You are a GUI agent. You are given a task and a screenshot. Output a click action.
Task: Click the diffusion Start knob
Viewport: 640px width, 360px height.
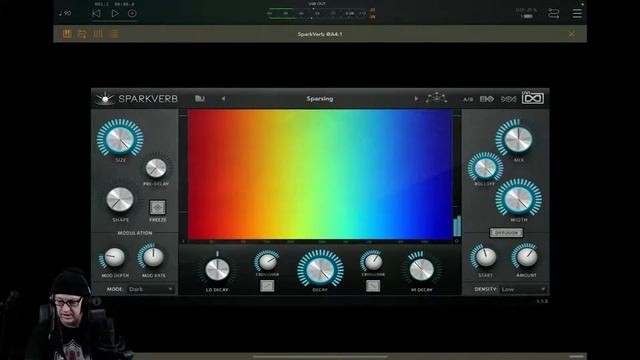(x=484, y=257)
